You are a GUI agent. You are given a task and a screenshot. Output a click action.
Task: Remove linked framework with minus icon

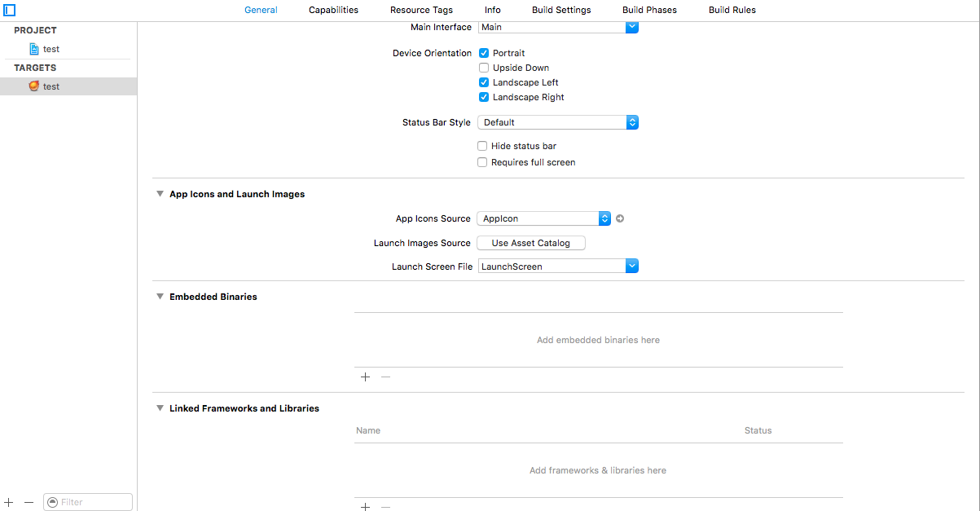point(386,506)
